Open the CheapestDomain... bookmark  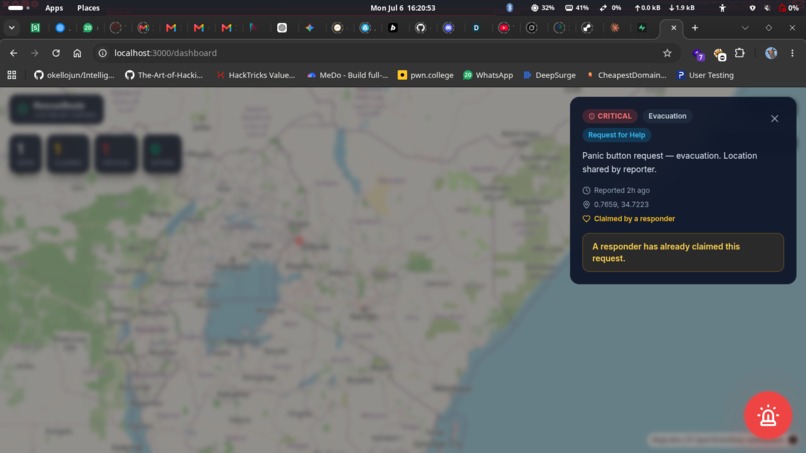click(x=626, y=75)
